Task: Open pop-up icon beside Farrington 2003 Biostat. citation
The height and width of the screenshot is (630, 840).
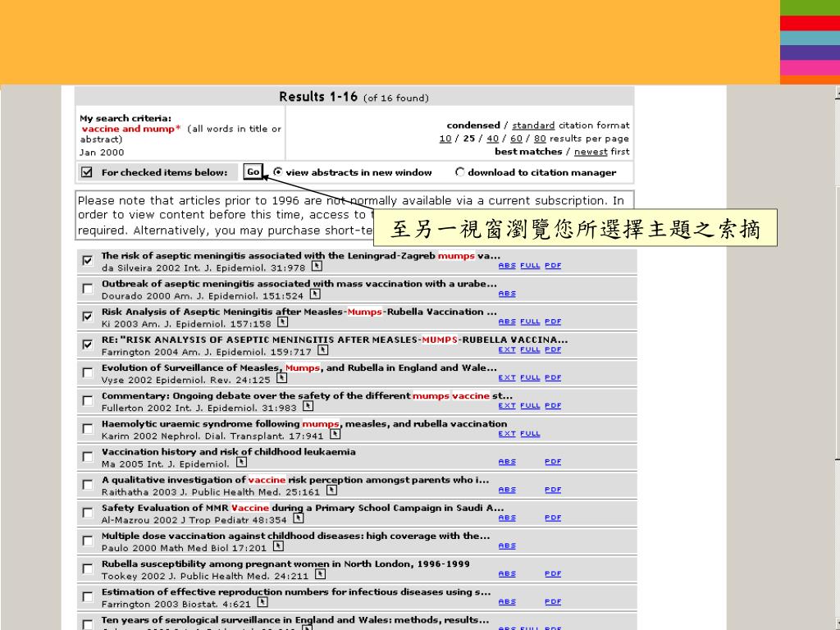Action: click(x=262, y=602)
